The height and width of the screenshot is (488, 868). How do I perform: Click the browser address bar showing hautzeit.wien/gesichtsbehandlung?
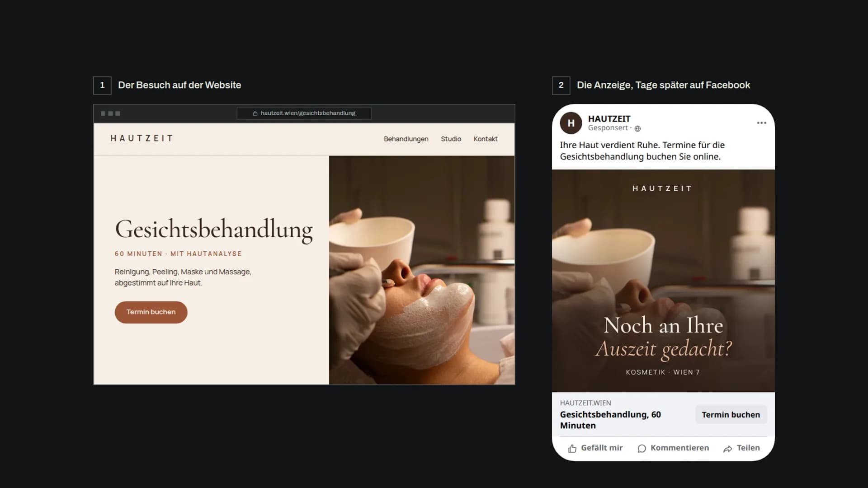tap(304, 113)
